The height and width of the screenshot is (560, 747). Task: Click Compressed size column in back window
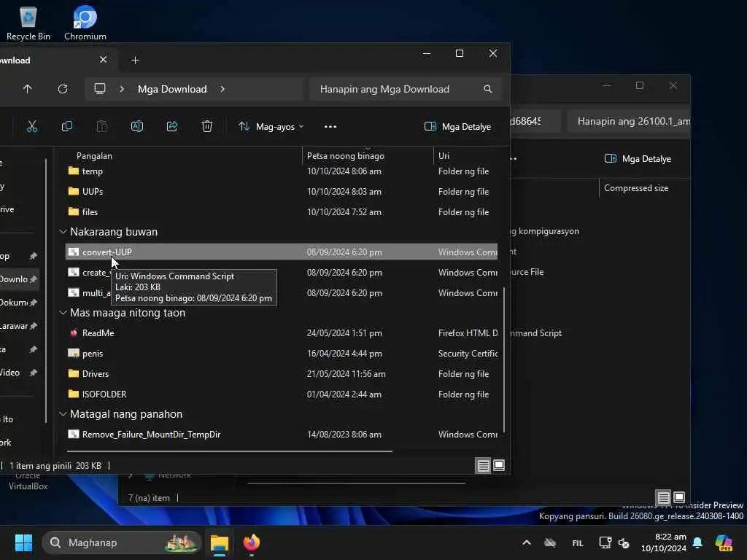pos(636,188)
